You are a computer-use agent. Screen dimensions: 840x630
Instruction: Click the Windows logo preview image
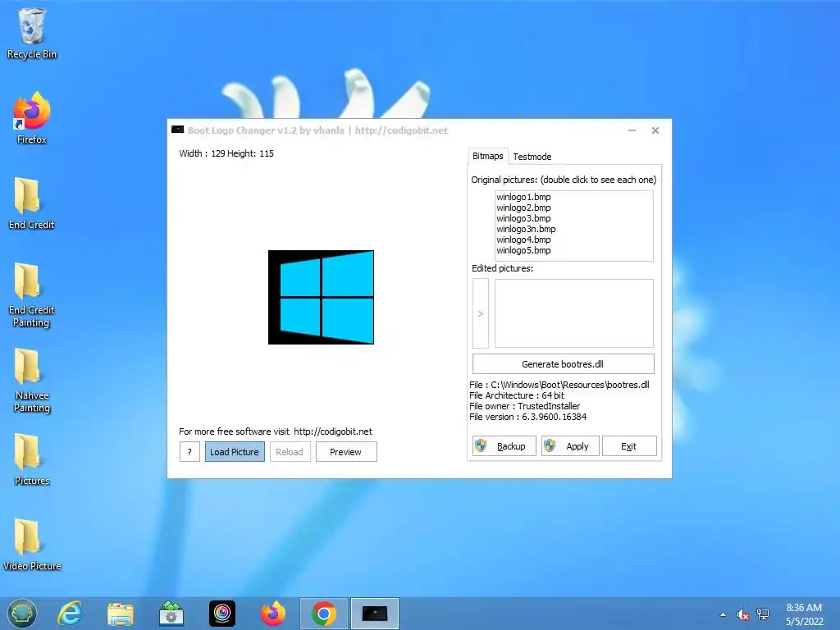point(321,297)
